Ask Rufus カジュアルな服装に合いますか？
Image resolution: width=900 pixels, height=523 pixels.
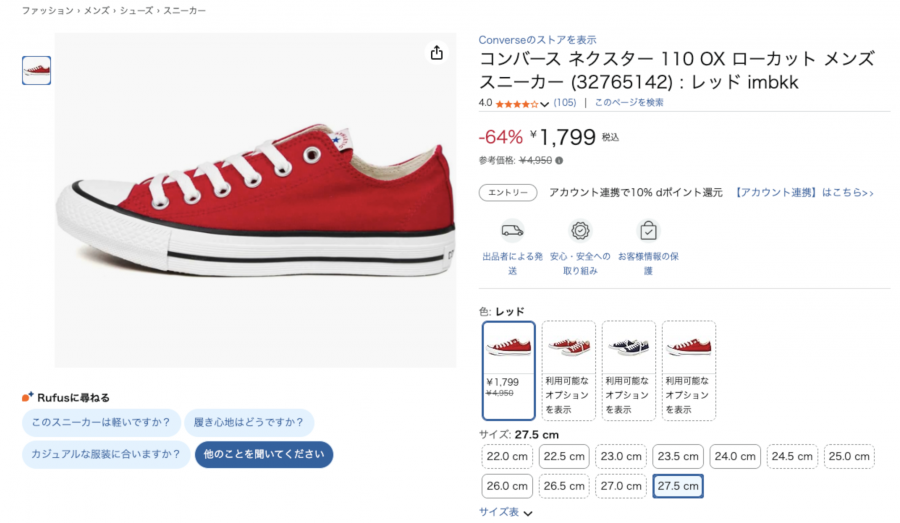[106, 454]
